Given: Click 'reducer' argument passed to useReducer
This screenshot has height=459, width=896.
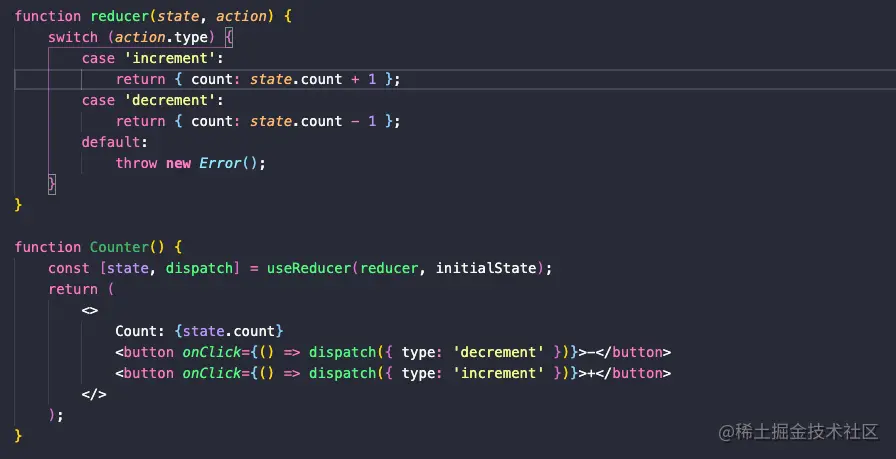Looking at the screenshot, I should point(389,268).
